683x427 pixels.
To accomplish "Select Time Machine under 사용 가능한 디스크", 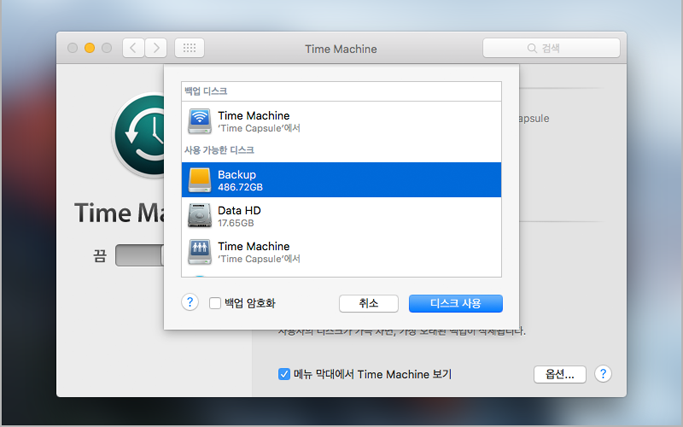I will pyautogui.click(x=342, y=252).
